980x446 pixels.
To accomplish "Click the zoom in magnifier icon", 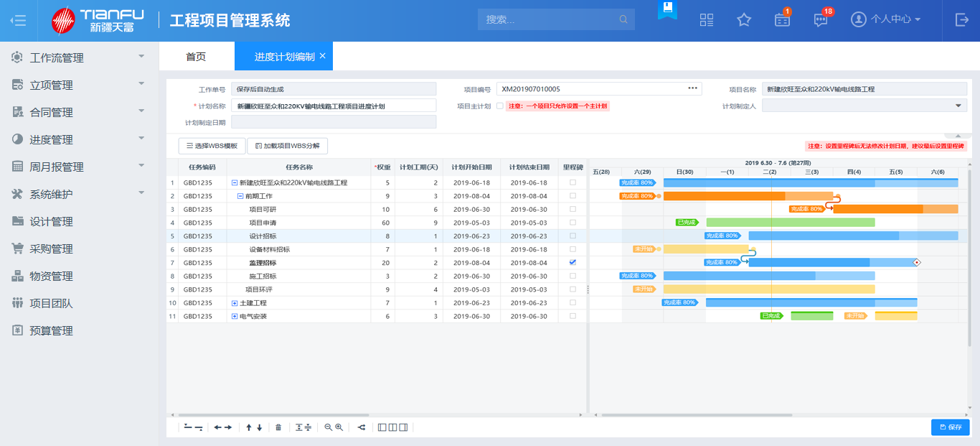I will point(339,427).
